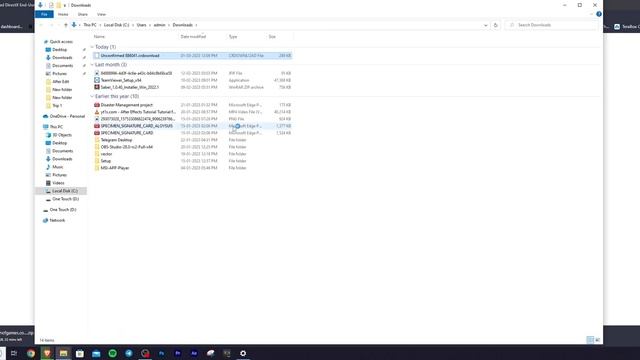
Task: Open Mail app from the taskbar
Action: (96, 353)
